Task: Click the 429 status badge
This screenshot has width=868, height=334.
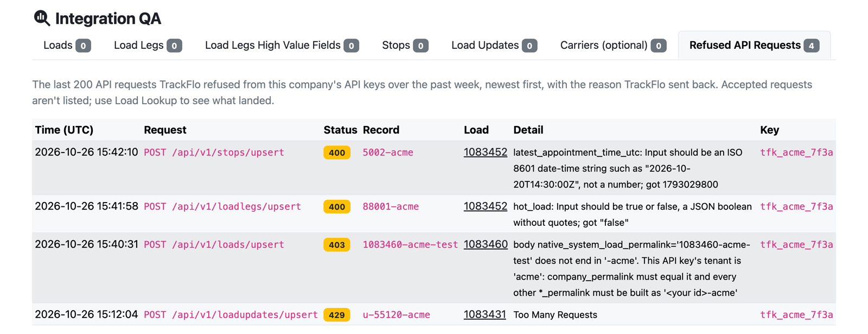Action: (x=337, y=314)
